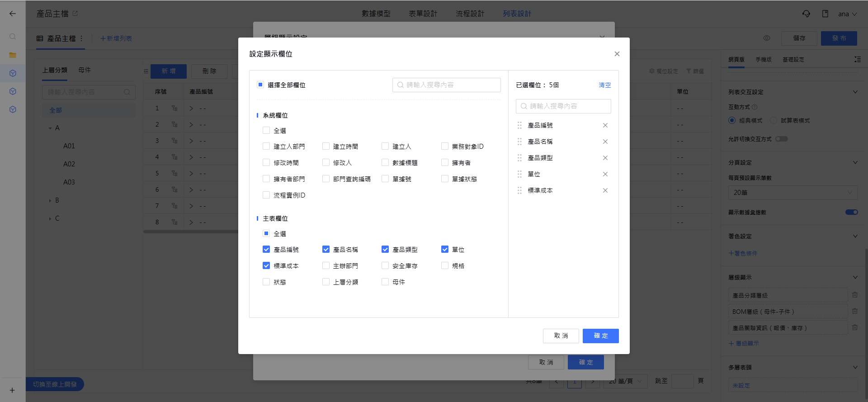Collapse the 分頁設定 section
Screen dimensions: 868x402
coord(855,162)
